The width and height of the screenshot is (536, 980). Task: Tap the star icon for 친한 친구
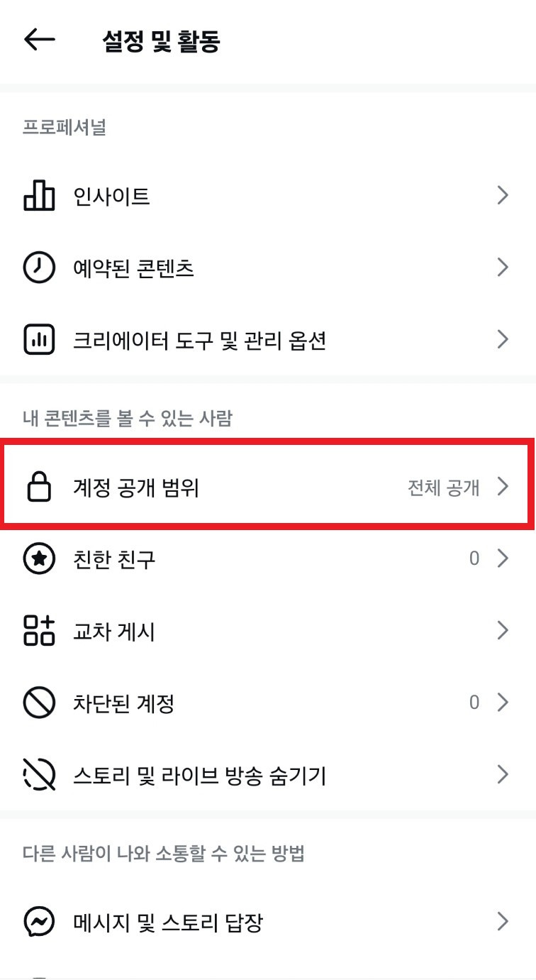pyautogui.click(x=39, y=559)
